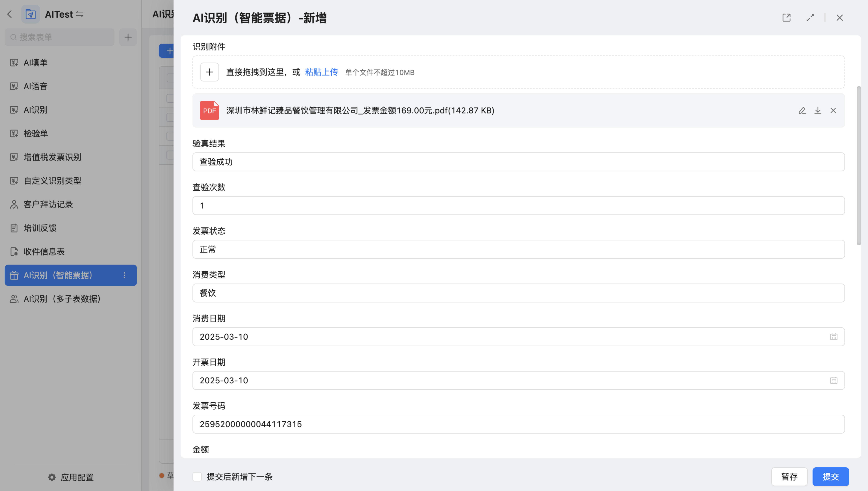The image size is (868, 491).
Task: Click the 粘贴上传 link
Action: click(x=321, y=72)
